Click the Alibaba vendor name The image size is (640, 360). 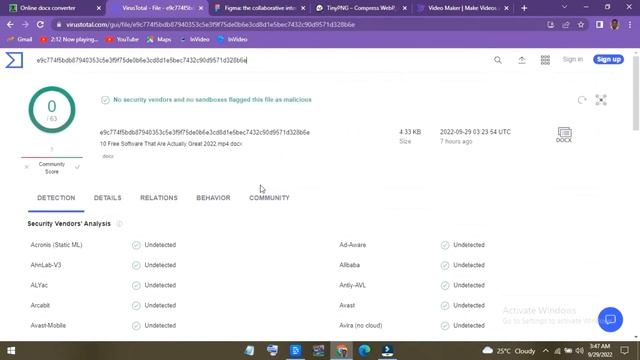(349, 265)
